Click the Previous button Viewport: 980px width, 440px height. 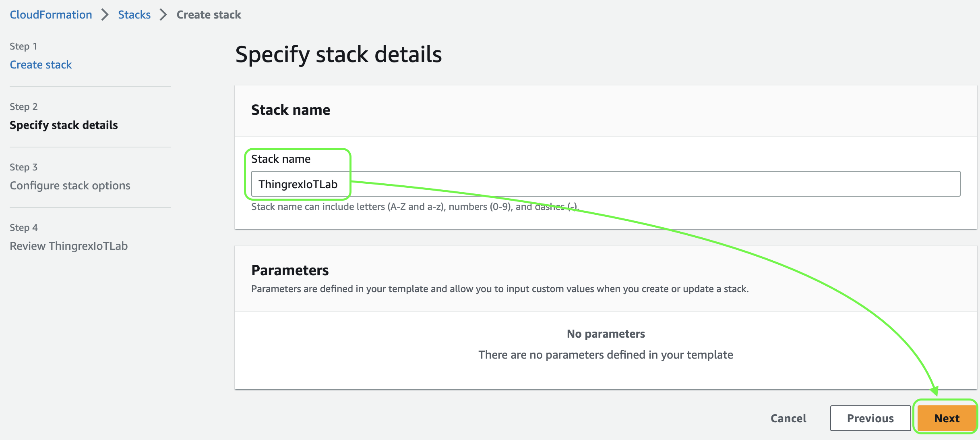[870, 418]
